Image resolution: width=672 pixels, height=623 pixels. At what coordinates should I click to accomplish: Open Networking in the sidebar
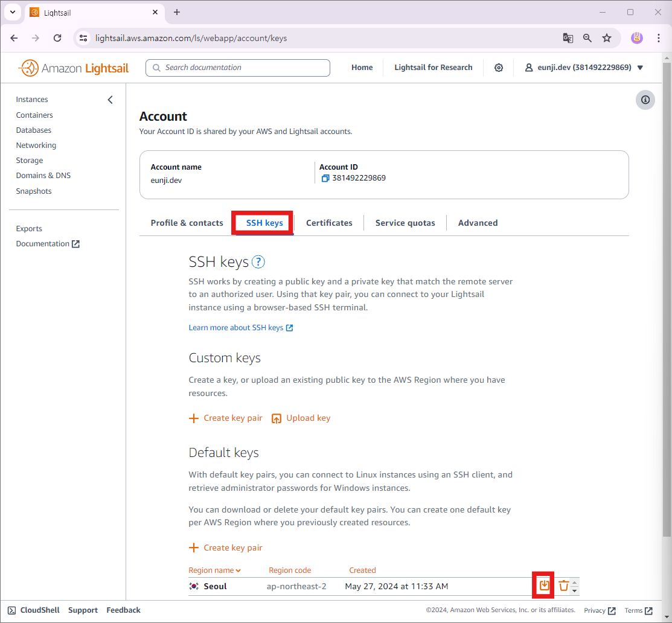(36, 145)
